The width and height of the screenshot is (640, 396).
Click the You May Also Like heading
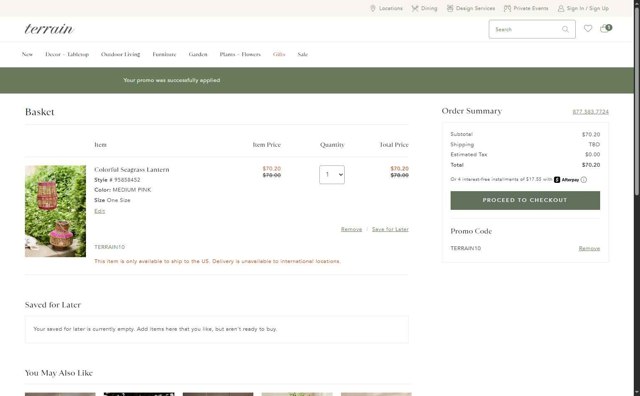point(59,373)
